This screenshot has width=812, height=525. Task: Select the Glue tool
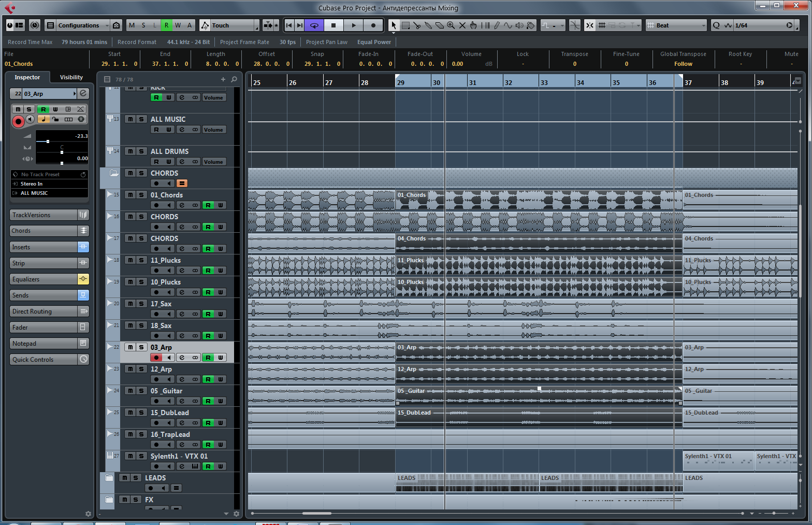click(x=428, y=25)
